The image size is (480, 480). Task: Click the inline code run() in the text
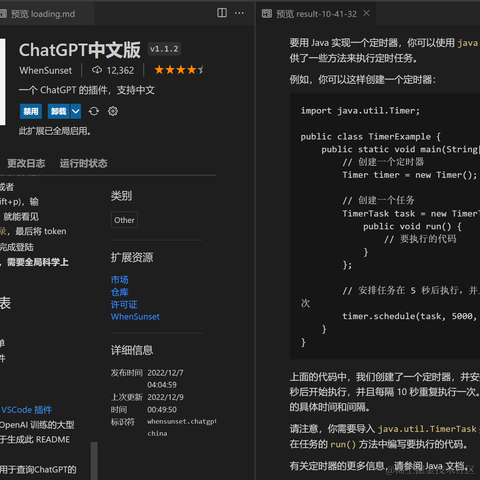(343, 444)
